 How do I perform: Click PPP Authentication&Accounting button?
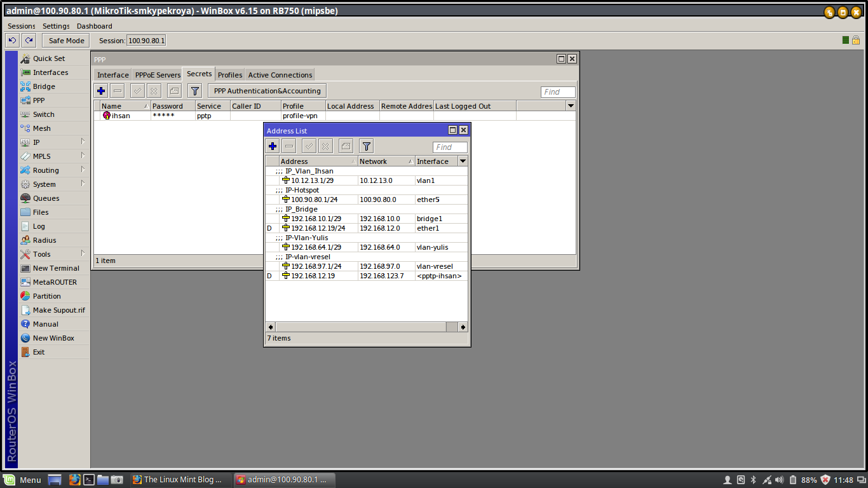268,91
